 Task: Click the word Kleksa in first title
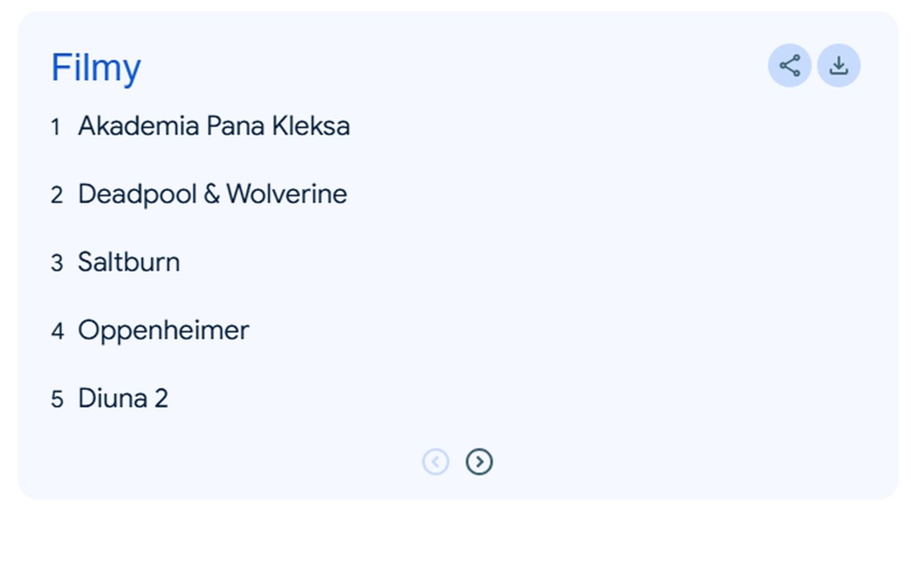(310, 126)
